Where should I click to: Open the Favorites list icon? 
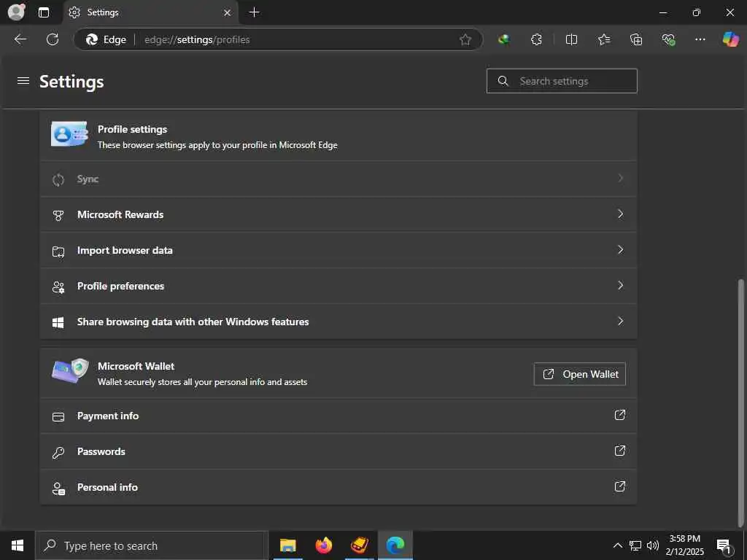click(603, 39)
